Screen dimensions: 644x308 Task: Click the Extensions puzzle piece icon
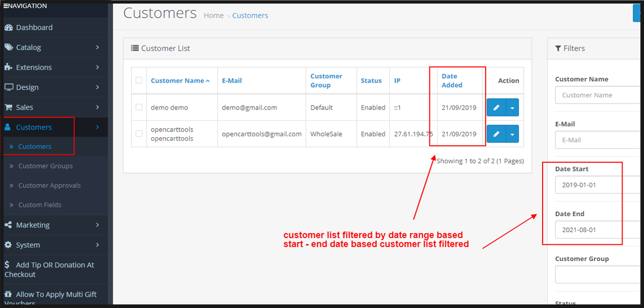point(8,67)
